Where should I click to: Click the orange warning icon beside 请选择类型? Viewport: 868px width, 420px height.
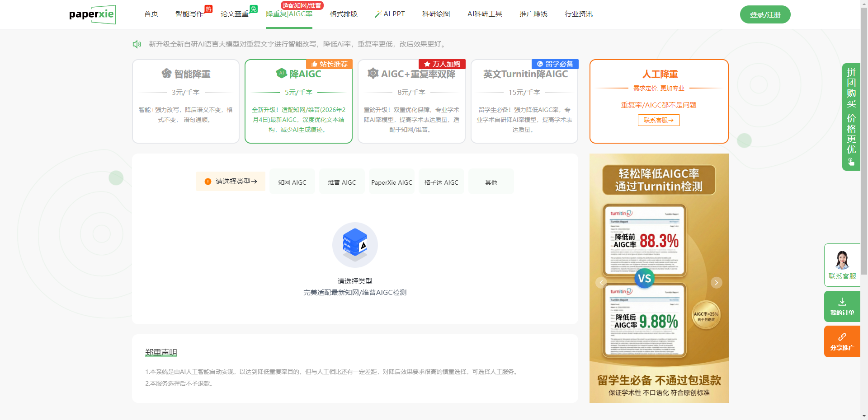208,182
